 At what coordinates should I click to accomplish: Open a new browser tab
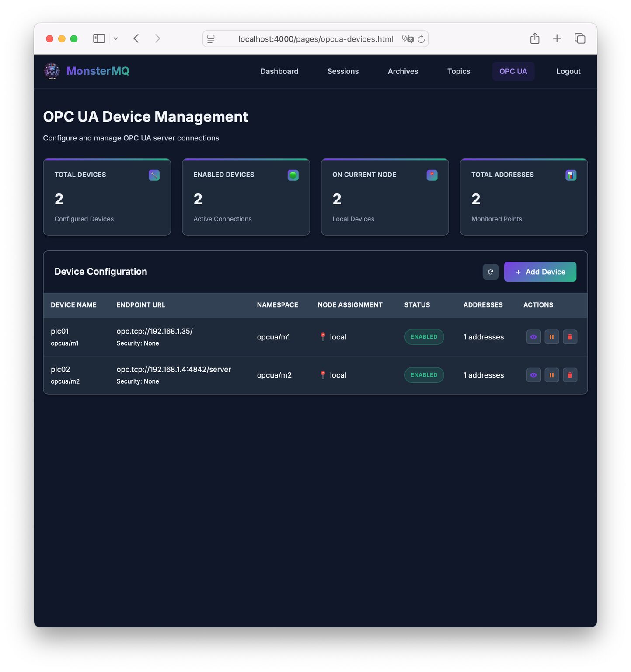tap(557, 38)
